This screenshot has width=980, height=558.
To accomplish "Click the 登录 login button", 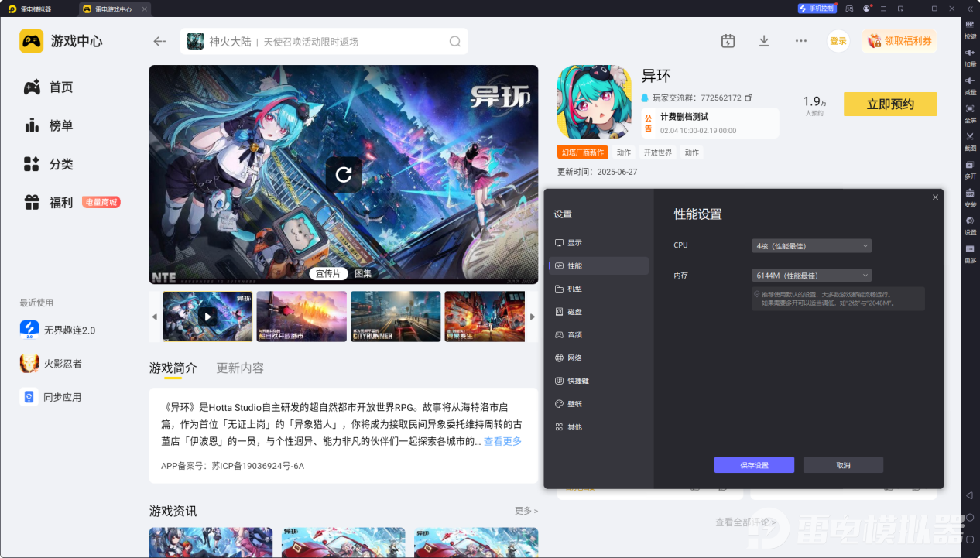I will (838, 41).
